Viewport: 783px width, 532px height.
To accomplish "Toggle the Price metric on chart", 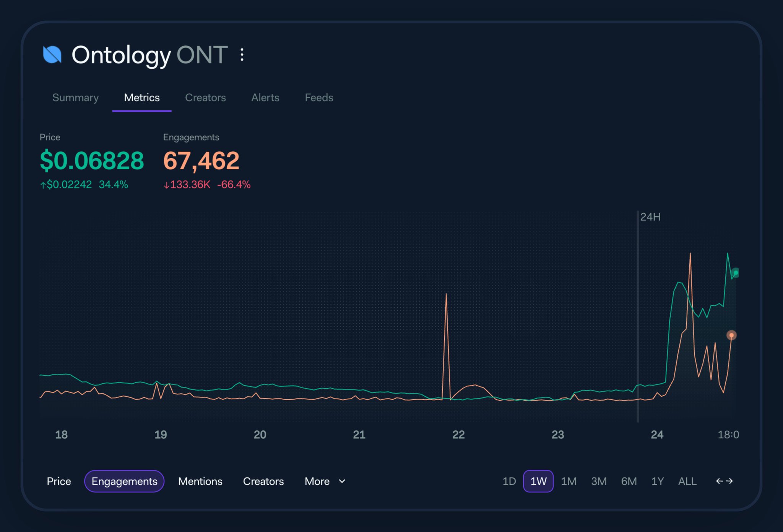I will 59,481.
